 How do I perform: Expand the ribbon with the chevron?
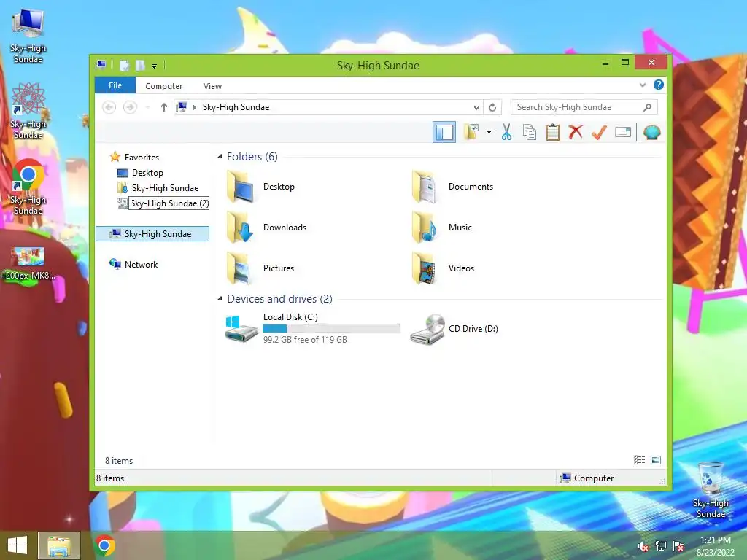(x=642, y=85)
